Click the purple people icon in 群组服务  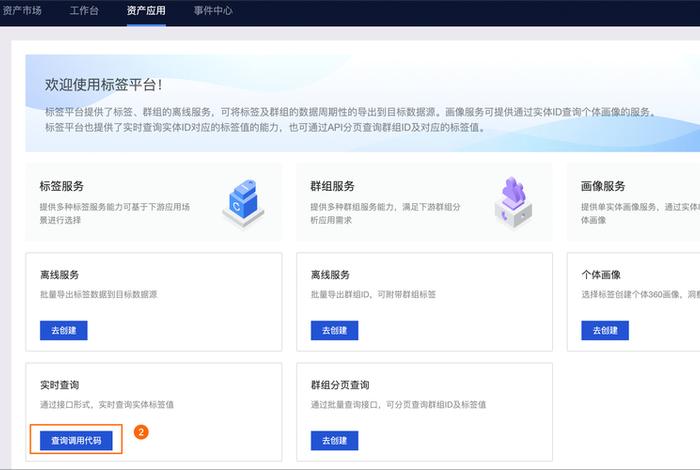coord(514,202)
